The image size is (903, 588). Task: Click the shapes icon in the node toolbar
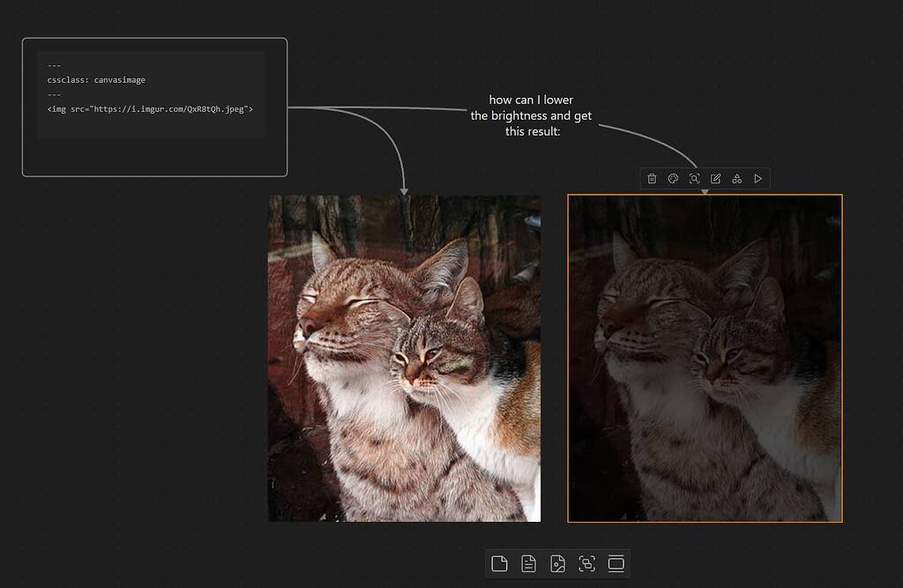[x=737, y=178]
